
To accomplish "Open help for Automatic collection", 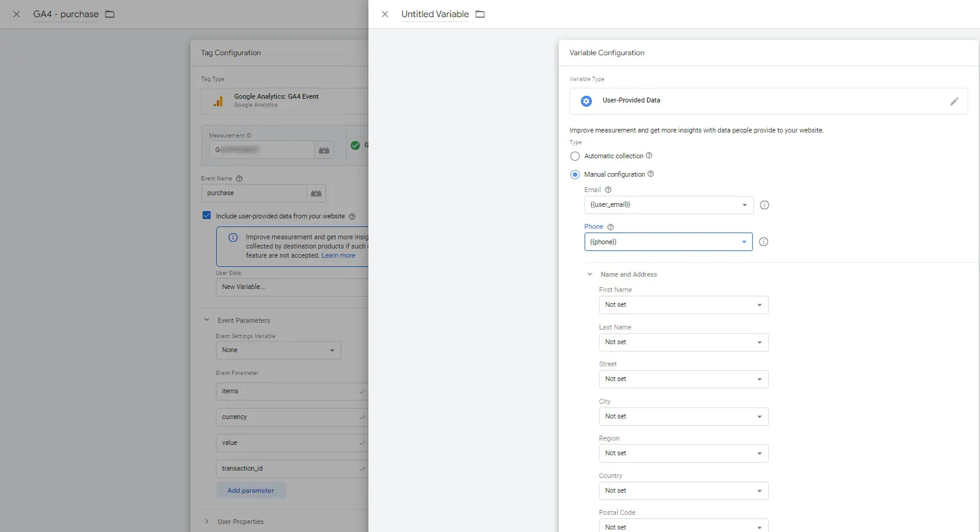I will point(649,156).
